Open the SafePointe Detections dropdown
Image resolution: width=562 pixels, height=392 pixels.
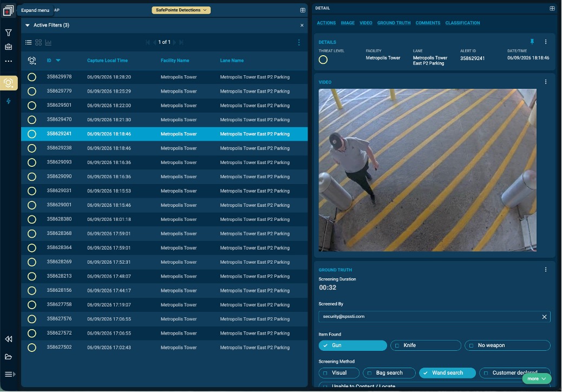pyautogui.click(x=181, y=10)
